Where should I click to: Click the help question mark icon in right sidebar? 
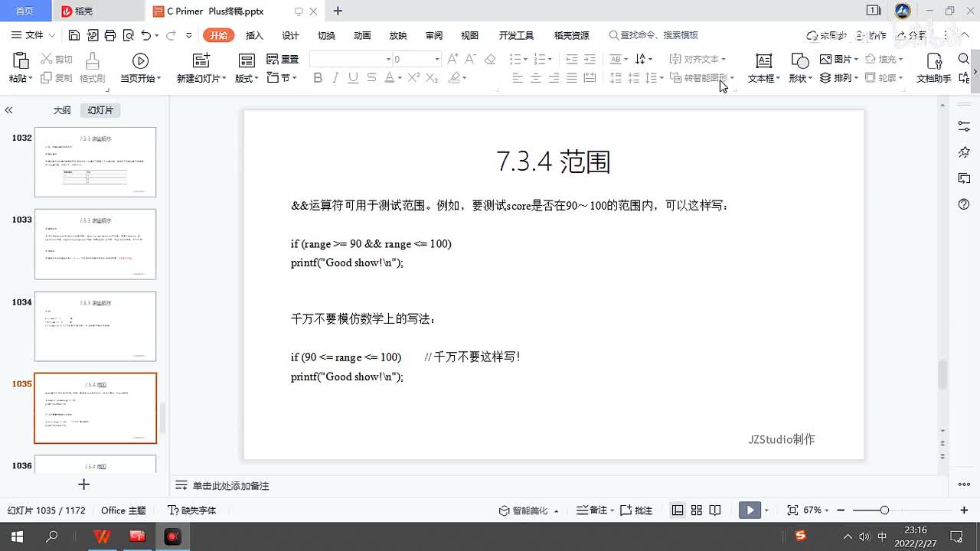(x=964, y=204)
